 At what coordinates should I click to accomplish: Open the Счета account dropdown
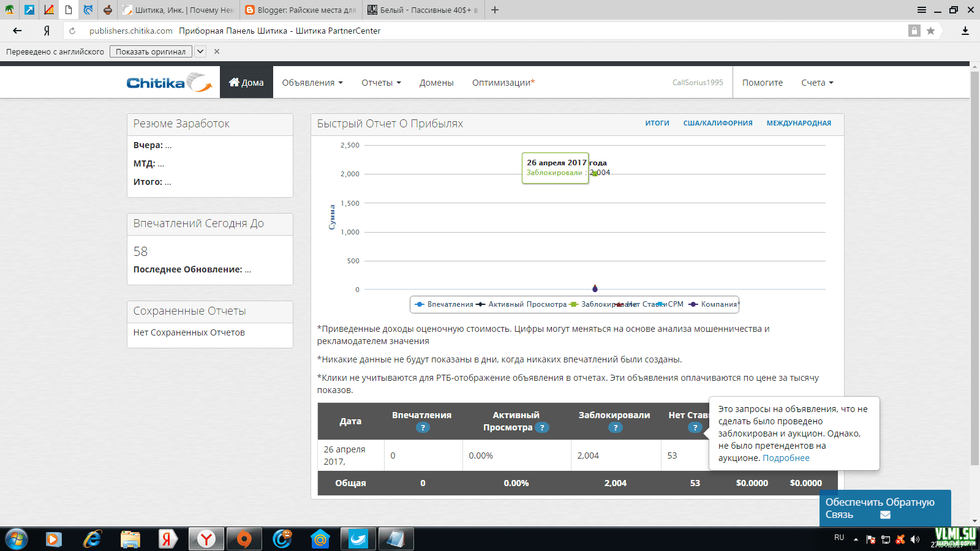(816, 83)
